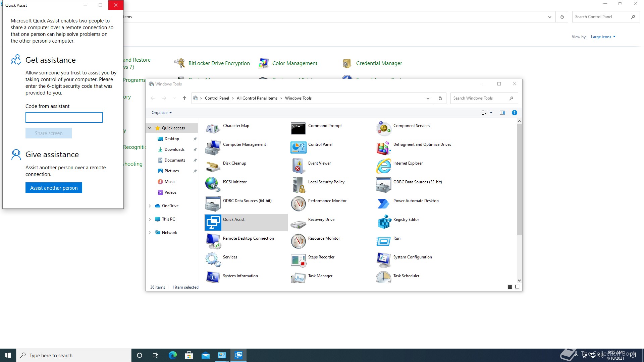
Task: Go up one folder level
Action: coord(184,98)
